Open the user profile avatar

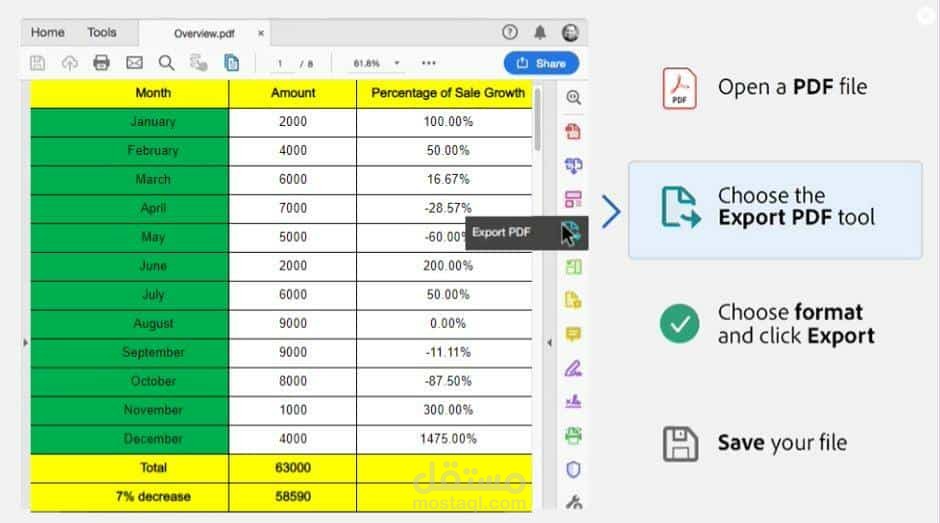pyautogui.click(x=570, y=32)
